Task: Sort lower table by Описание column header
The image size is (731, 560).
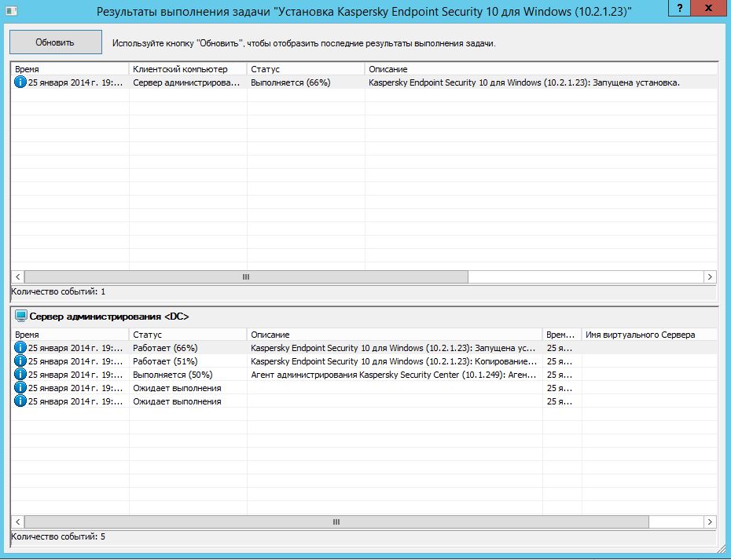Action: click(395, 335)
